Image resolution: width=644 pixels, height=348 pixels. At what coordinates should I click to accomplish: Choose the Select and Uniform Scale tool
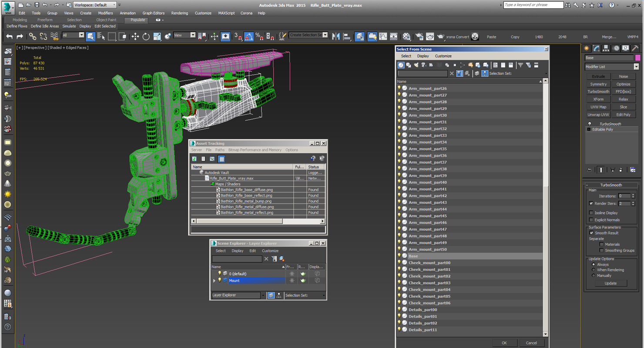157,37
